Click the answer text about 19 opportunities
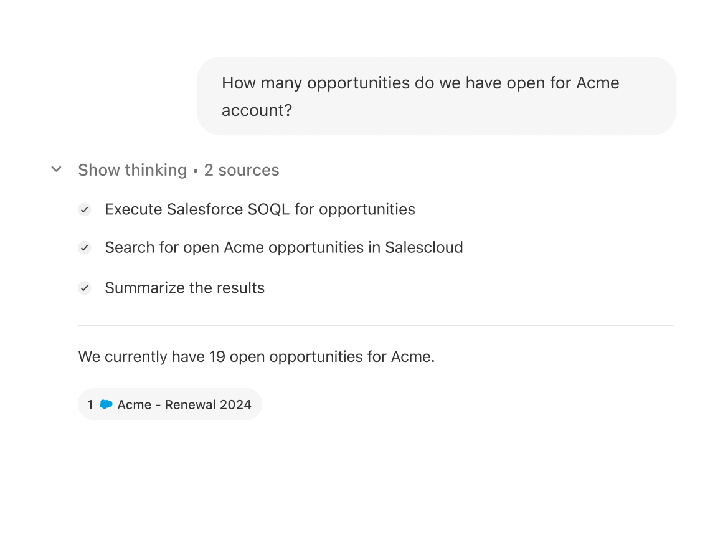 (256, 357)
